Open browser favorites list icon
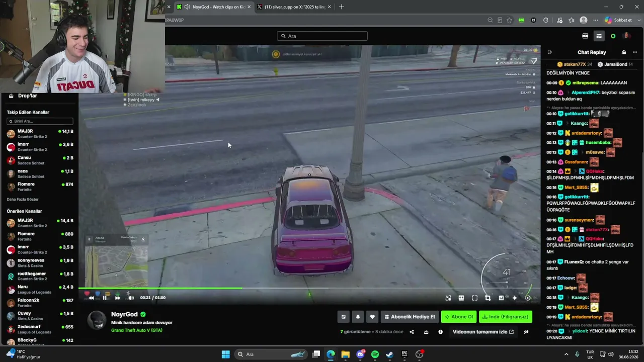 [572, 20]
